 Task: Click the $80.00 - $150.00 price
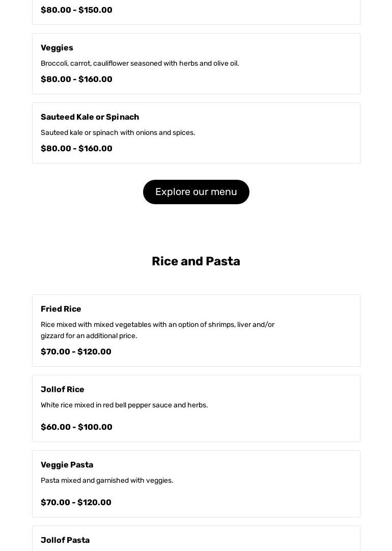coord(76,10)
